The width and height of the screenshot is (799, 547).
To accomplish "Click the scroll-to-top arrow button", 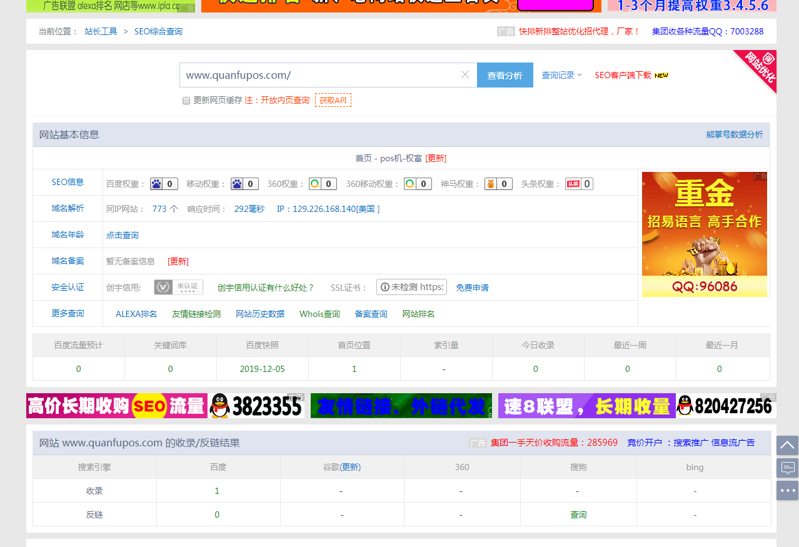I will click(x=787, y=446).
